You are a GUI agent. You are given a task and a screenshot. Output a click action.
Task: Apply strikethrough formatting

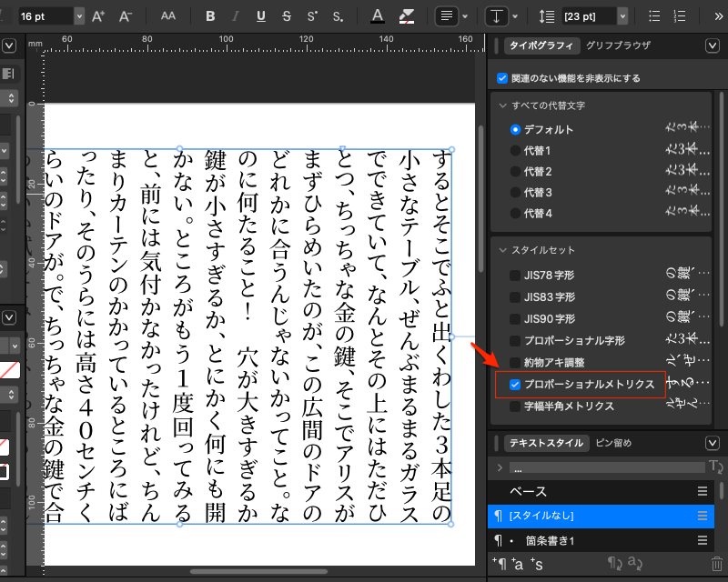tap(287, 16)
